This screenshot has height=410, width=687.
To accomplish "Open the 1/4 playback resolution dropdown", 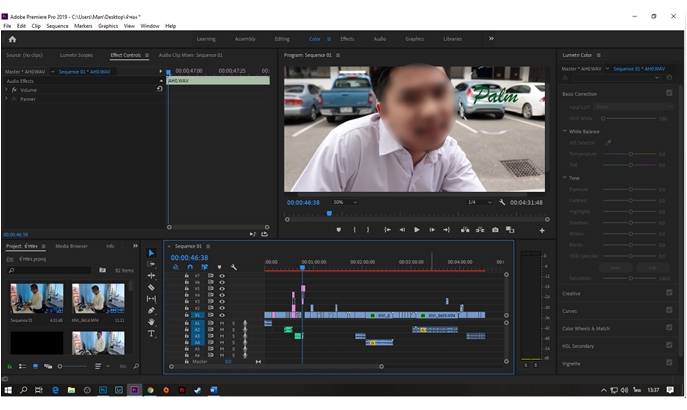I will (x=477, y=202).
